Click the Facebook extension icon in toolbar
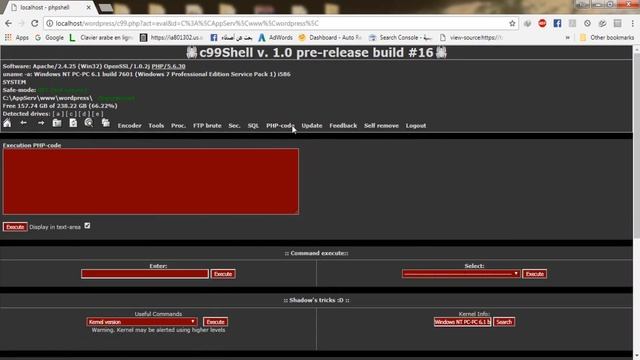The image size is (640, 360). point(557,23)
